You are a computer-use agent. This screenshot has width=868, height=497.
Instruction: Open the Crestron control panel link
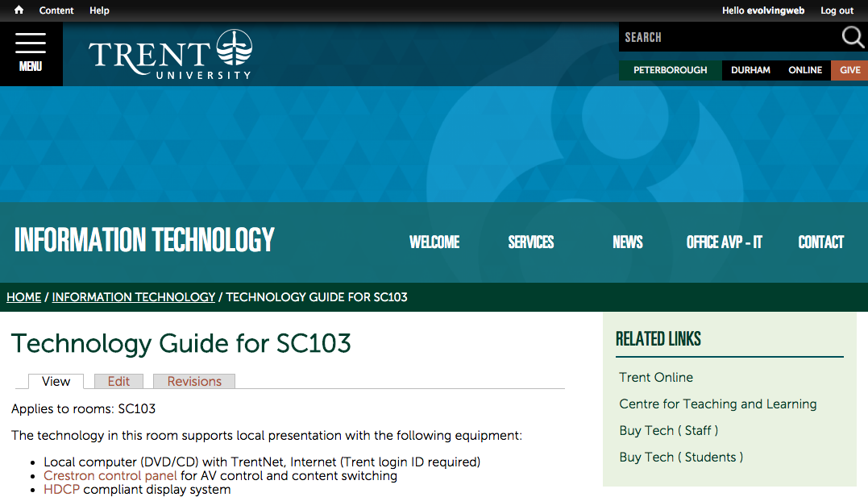click(x=110, y=475)
